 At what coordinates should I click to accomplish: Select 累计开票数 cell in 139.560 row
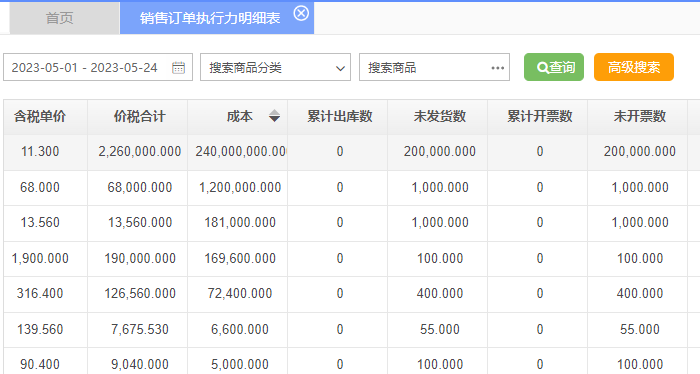pyautogui.click(x=538, y=329)
